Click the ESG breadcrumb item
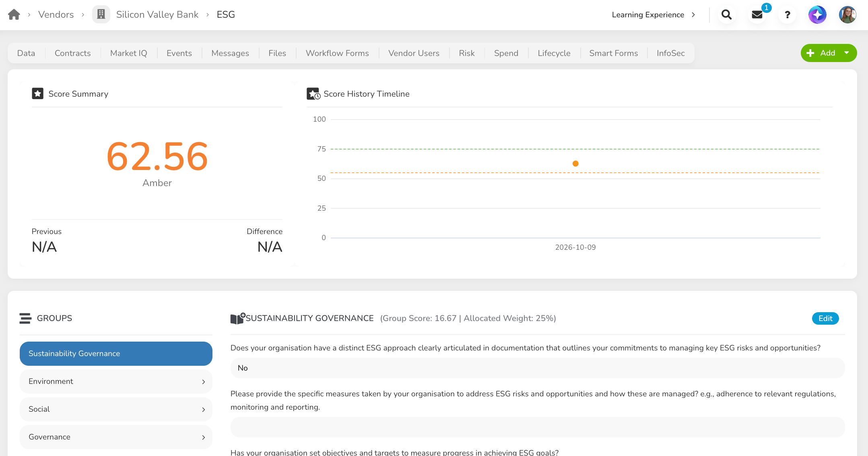This screenshot has height=456, width=868. coord(226,15)
